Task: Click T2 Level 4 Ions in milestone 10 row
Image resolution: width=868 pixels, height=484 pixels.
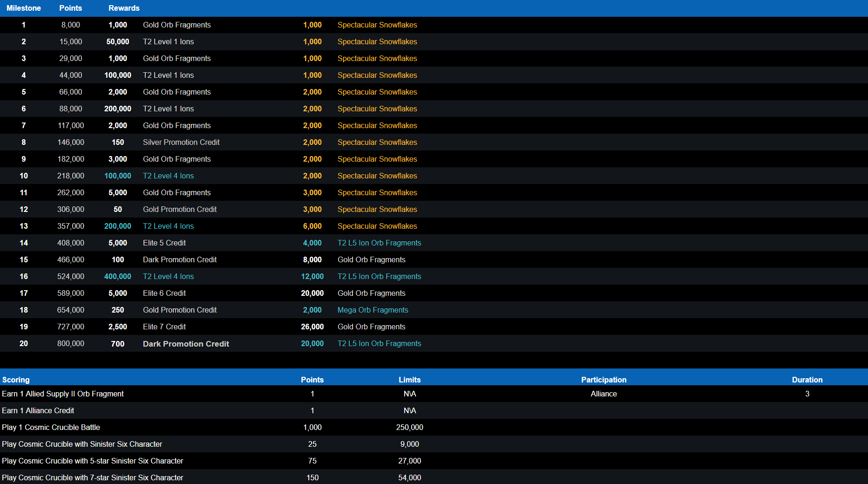Action: pos(168,176)
